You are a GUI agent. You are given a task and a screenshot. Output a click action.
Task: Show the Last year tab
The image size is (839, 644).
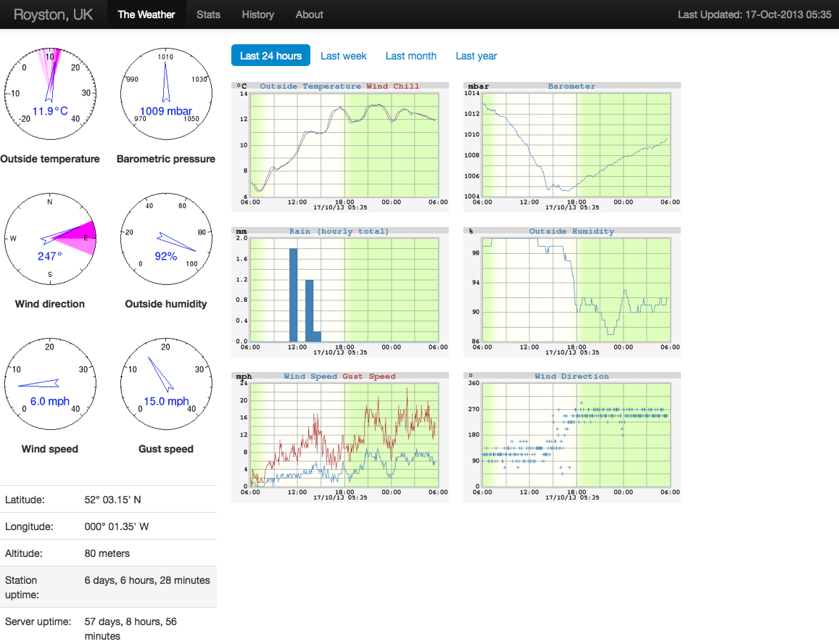click(x=476, y=56)
